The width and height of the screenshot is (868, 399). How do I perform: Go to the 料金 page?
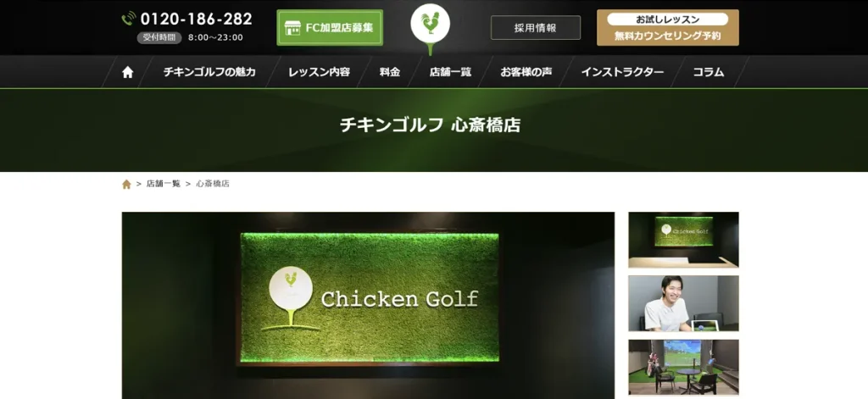[390, 72]
